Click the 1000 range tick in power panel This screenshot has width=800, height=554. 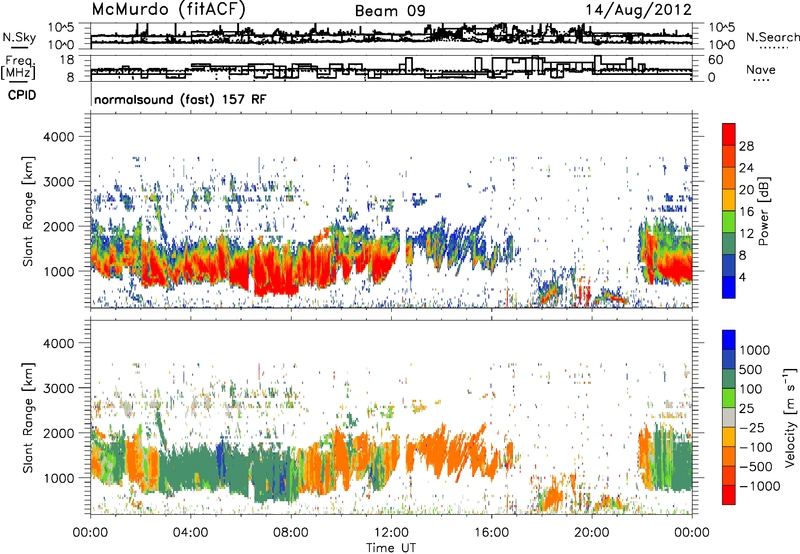(59, 271)
